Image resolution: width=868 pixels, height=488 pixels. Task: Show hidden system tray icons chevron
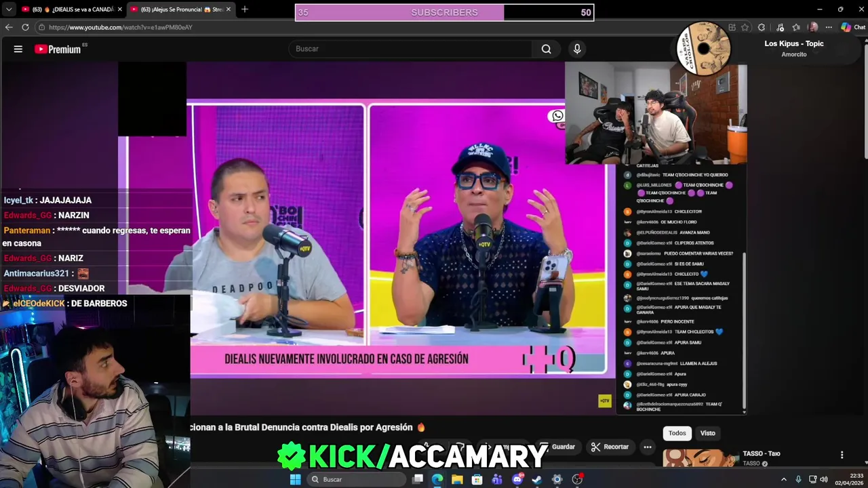[784, 479]
